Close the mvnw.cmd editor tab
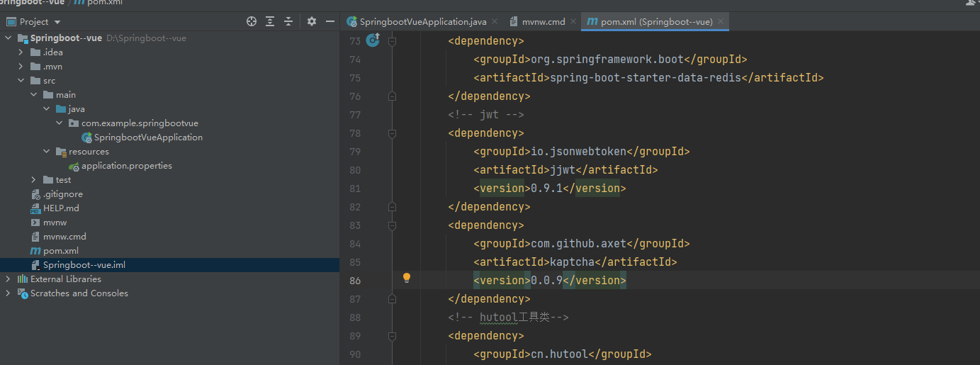This screenshot has width=980, height=365. (x=573, y=22)
